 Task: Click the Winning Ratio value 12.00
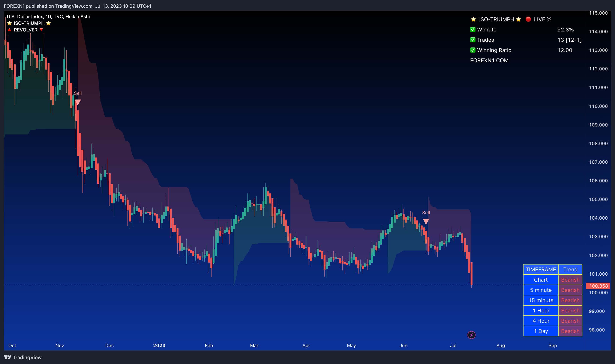(x=565, y=50)
